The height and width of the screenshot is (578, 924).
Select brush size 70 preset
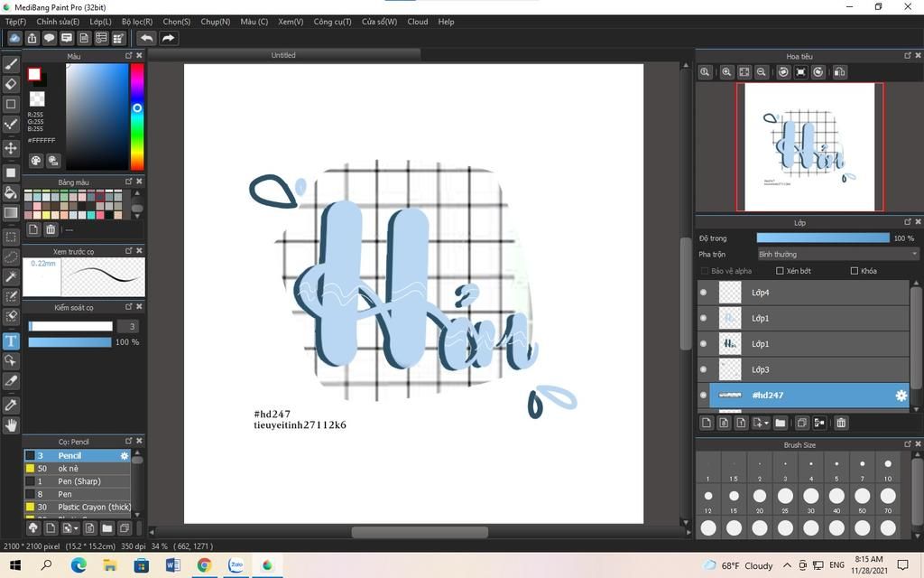click(888, 499)
